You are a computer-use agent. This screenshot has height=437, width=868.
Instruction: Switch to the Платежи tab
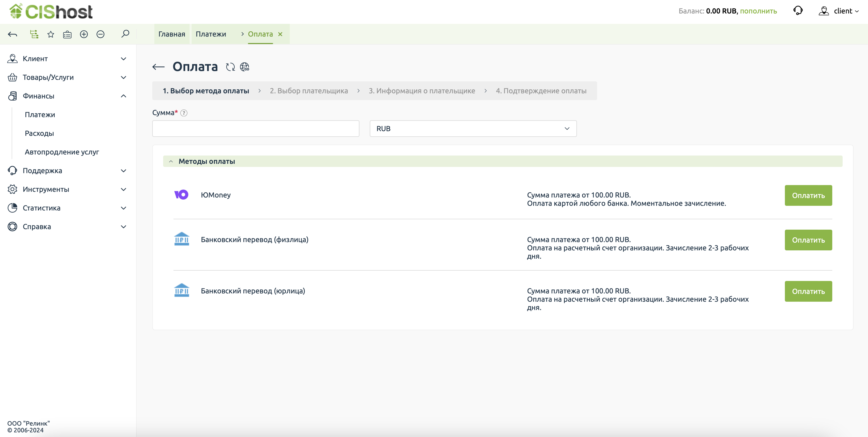click(x=211, y=34)
